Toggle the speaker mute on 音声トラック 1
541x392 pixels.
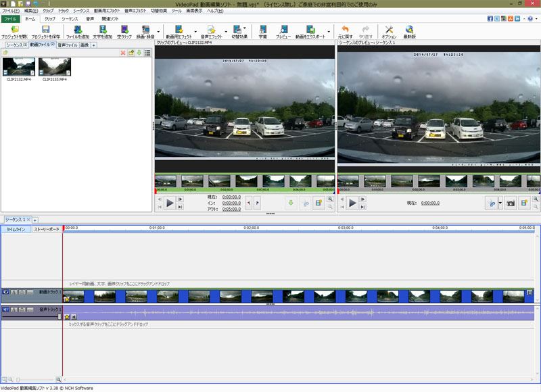pos(5,310)
